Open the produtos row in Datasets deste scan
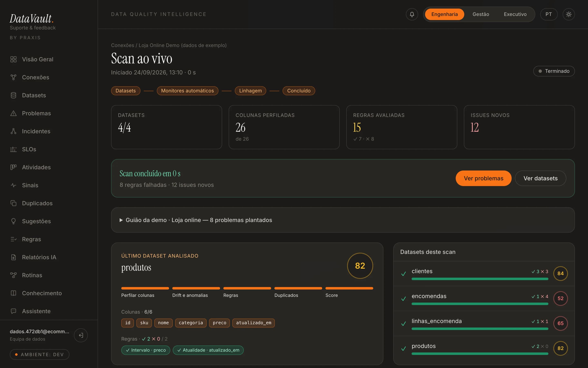 pyautogui.click(x=484, y=348)
